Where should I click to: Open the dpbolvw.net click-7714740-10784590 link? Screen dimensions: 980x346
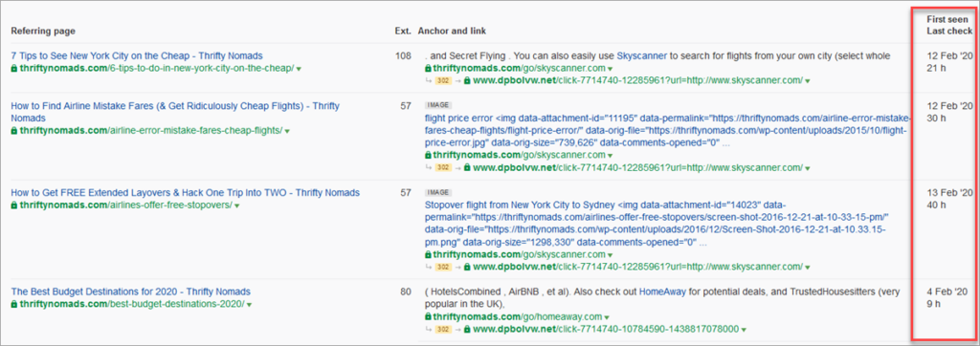606,329
